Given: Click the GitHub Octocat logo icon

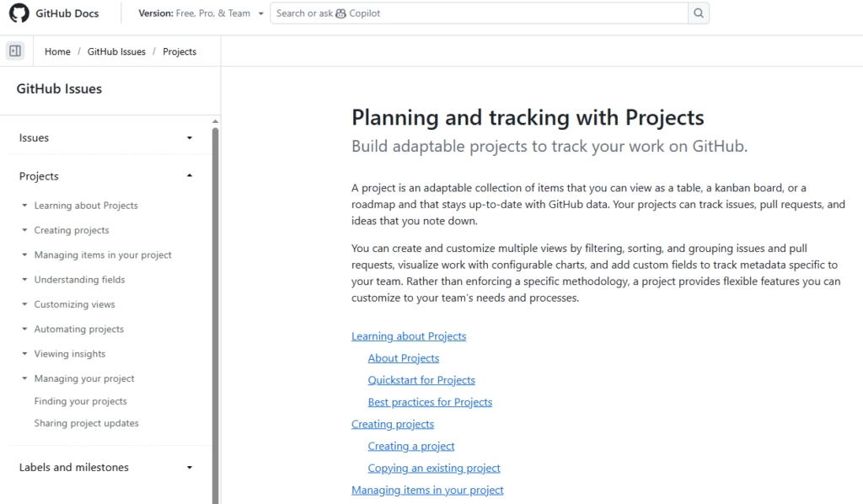Looking at the screenshot, I should (x=19, y=13).
